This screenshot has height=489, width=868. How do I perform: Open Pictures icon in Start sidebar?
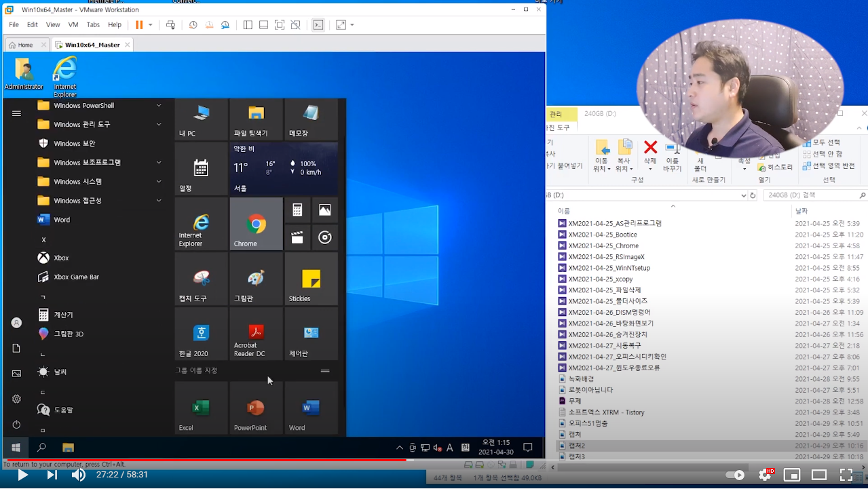click(x=16, y=373)
